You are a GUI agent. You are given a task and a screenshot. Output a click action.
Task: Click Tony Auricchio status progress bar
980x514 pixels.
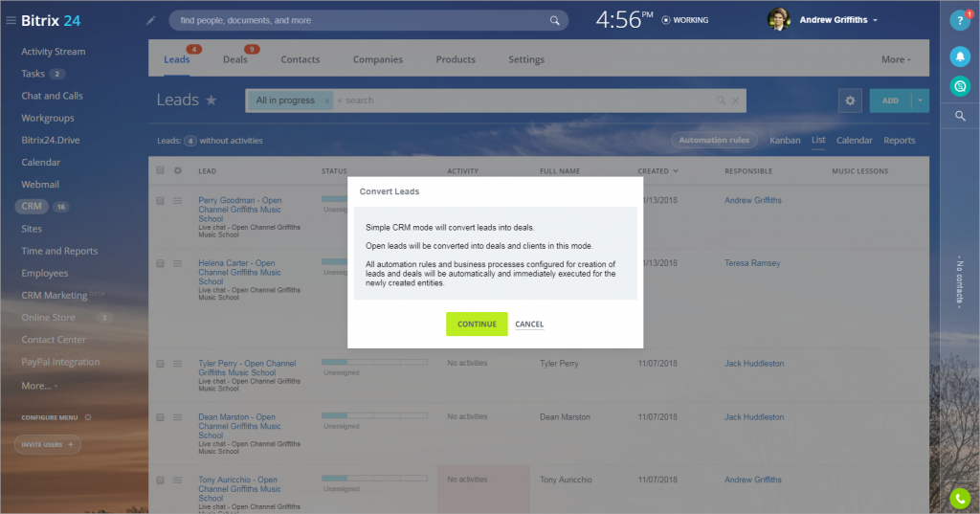[374, 479]
